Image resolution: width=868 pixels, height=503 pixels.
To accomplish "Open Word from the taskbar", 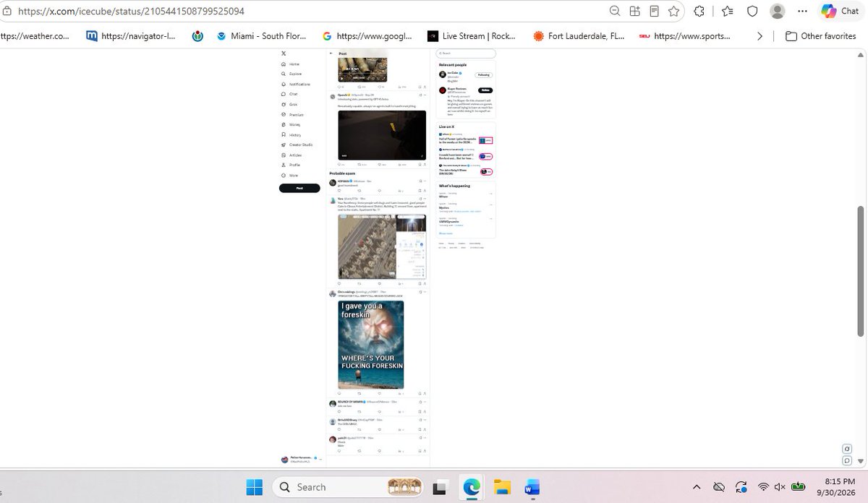I will point(532,487).
